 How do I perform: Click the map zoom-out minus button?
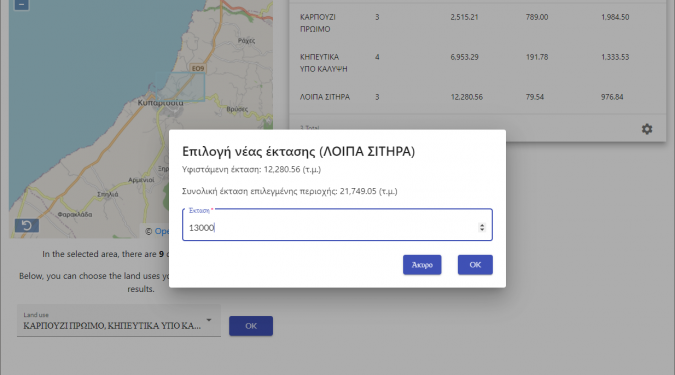click(x=22, y=5)
